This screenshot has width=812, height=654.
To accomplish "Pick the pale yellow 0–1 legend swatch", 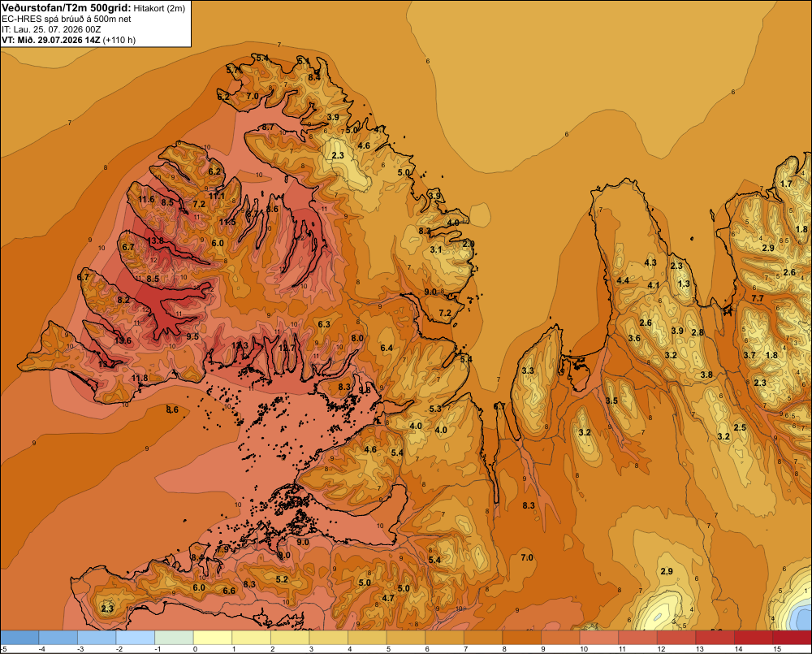I will click(212, 638).
